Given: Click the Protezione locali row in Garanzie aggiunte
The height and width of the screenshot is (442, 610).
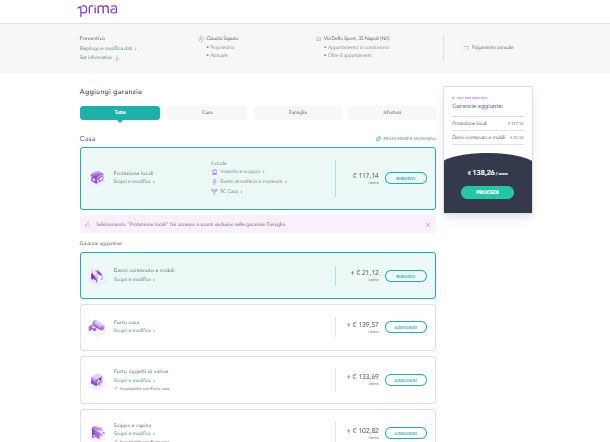Looking at the screenshot, I should coord(488,123).
